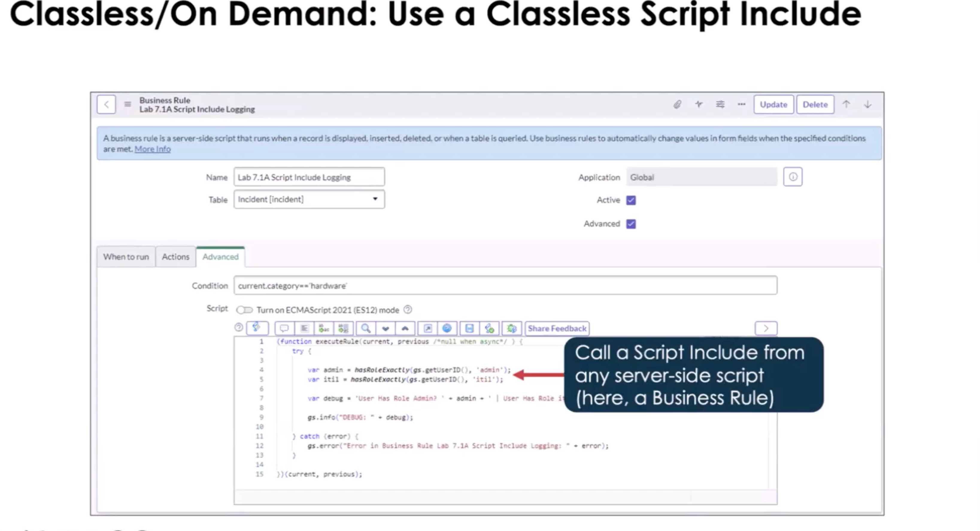Click the search magnifier in script toolbar

[x=366, y=328]
